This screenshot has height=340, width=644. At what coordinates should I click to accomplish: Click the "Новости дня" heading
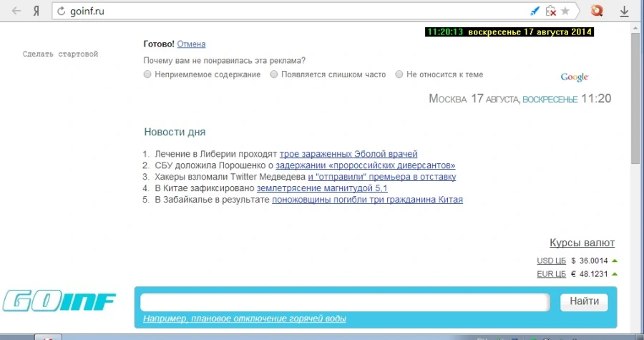tap(175, 132)
